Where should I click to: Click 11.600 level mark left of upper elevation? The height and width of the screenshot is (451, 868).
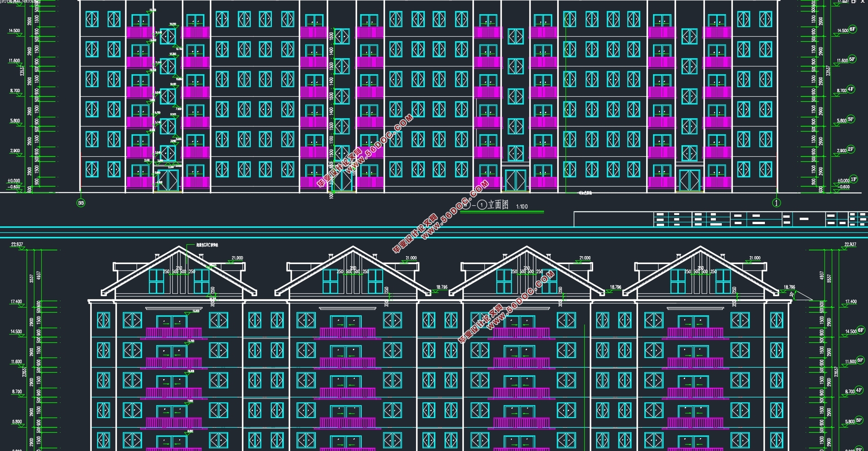pos(14,60)
